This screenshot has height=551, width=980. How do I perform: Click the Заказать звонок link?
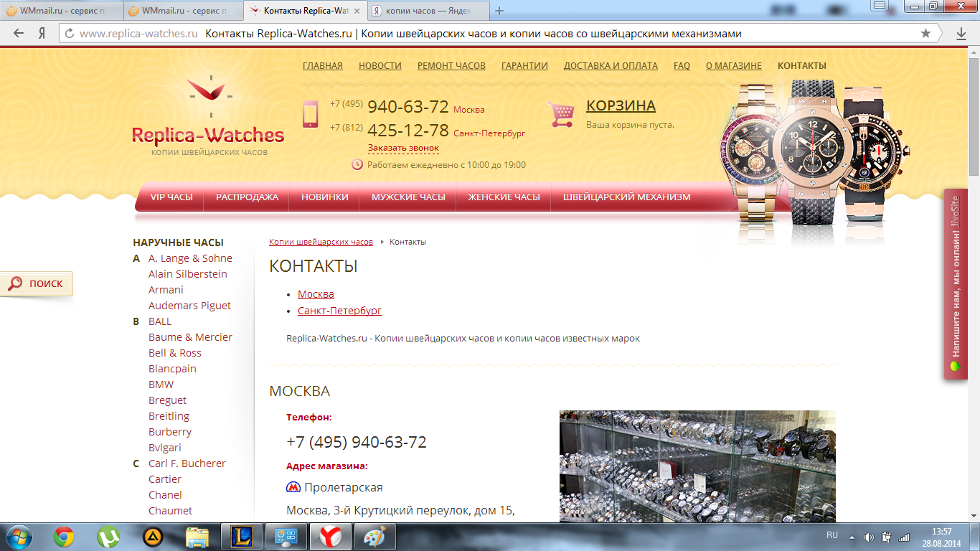click(403, 148)
